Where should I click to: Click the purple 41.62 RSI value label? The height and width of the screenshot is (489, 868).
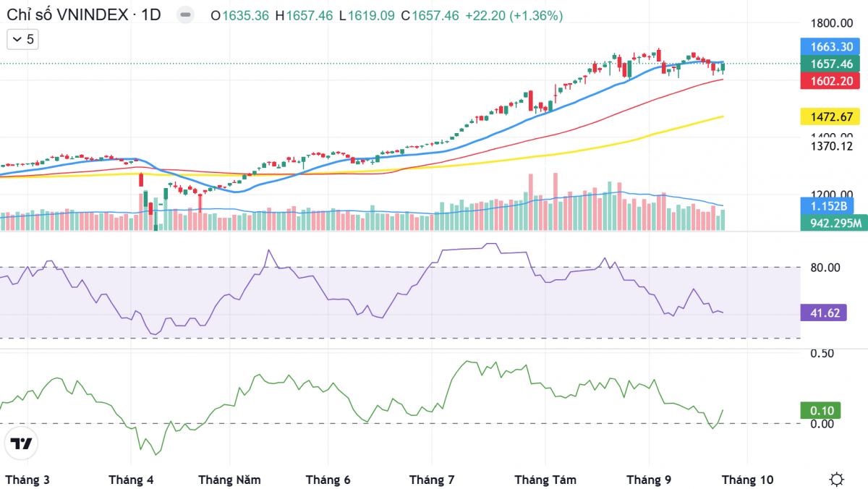coord(823,312)
